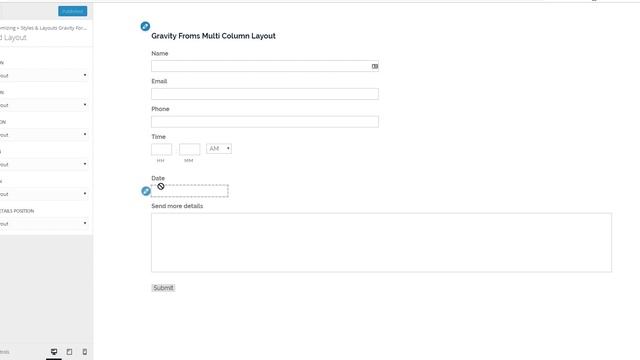Open the second layout dropdown in sidebar
Viewport: 640px width, 360px height.
[x=44, y=105]
